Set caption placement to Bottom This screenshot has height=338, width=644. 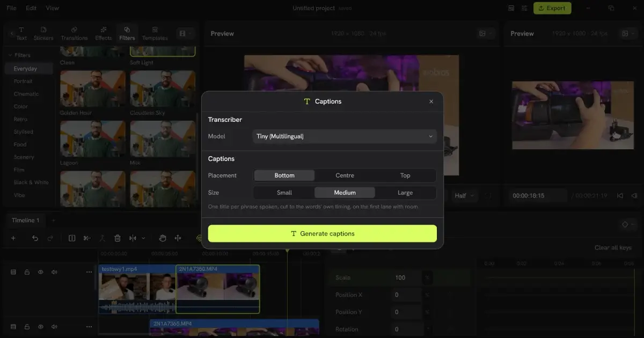pos(284,175)
